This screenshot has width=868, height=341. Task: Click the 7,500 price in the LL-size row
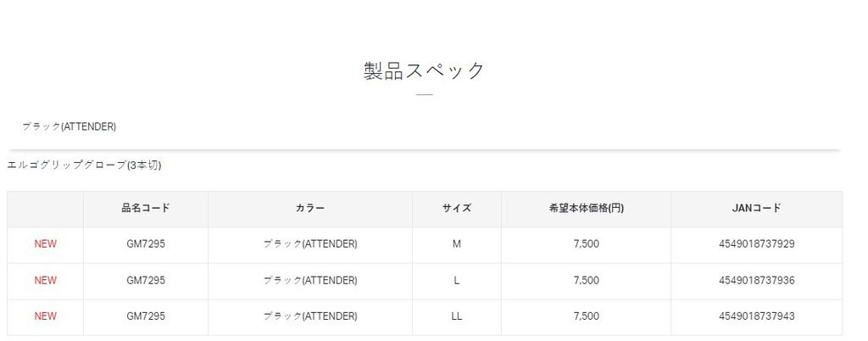pos(587,316)
